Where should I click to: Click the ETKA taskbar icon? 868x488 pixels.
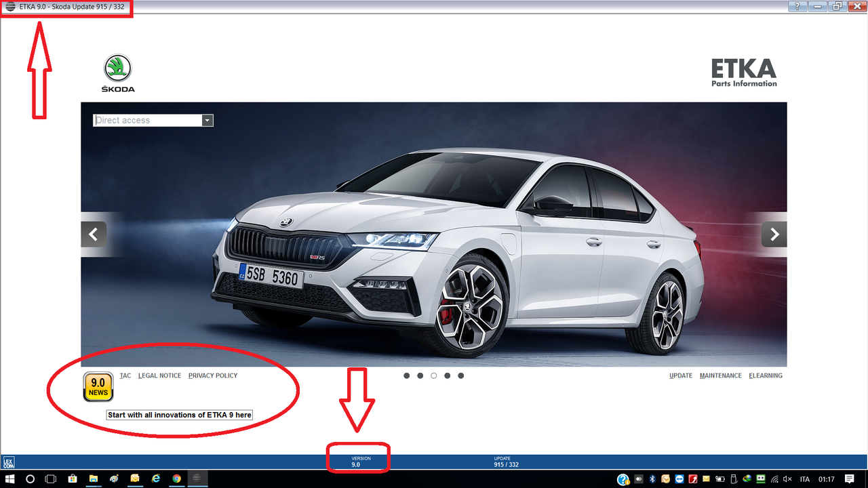coord(197,479)
